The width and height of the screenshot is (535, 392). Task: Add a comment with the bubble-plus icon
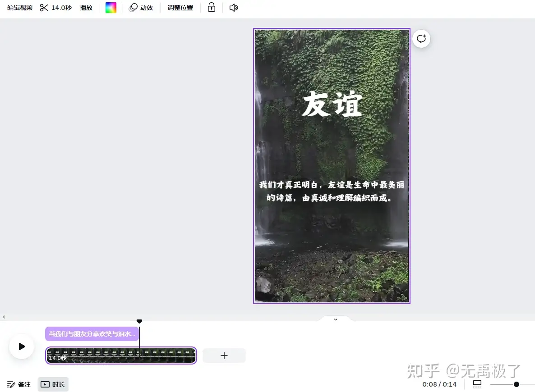click(x=421, y=39)
